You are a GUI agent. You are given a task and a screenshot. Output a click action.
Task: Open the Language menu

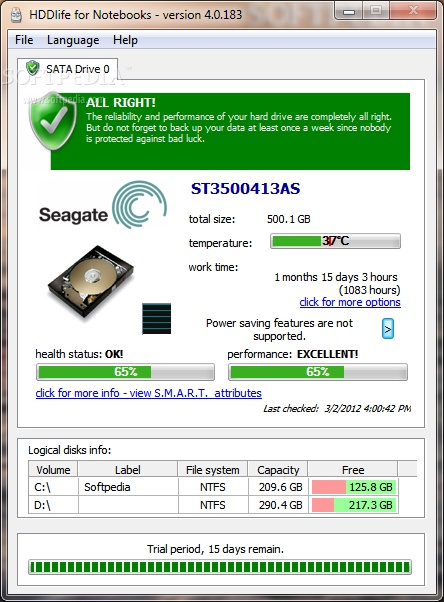[x=73, y=40]
